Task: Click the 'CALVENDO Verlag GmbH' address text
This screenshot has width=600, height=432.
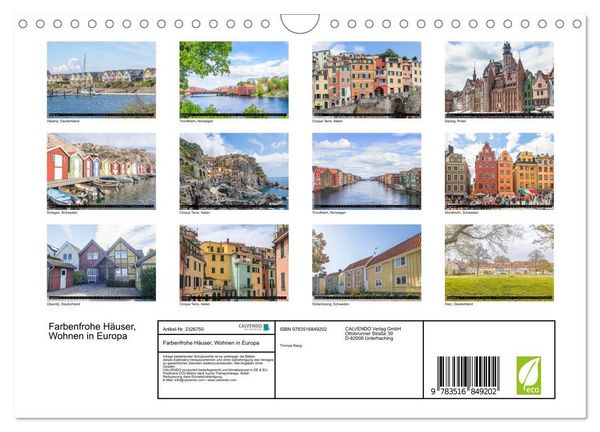Action: click(x=373, y=333)
